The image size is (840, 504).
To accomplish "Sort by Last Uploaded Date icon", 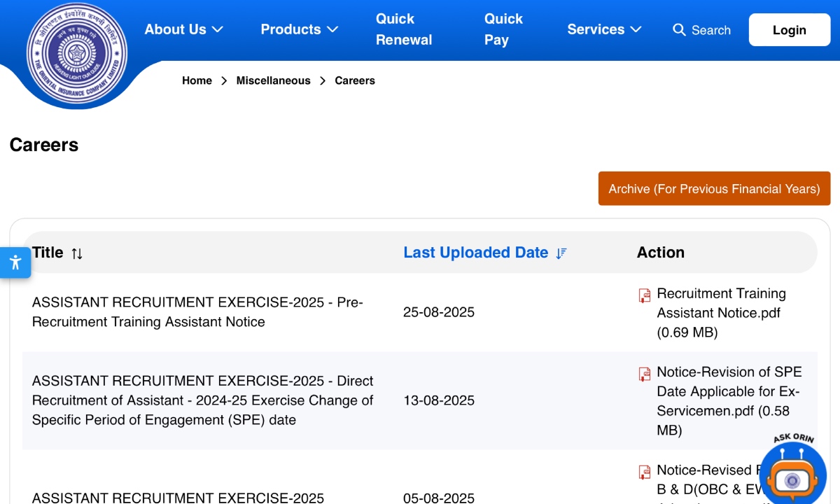I will click(561, 253).
